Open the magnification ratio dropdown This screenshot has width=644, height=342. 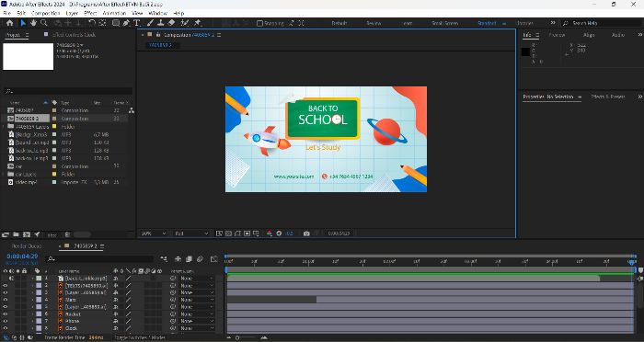coord(154,234)
